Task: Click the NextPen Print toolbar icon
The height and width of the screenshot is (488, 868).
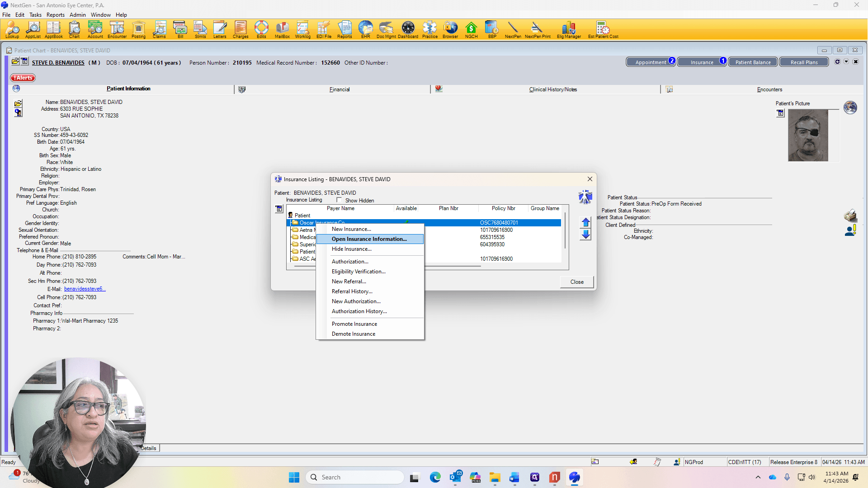Action: tap(538, 30)
